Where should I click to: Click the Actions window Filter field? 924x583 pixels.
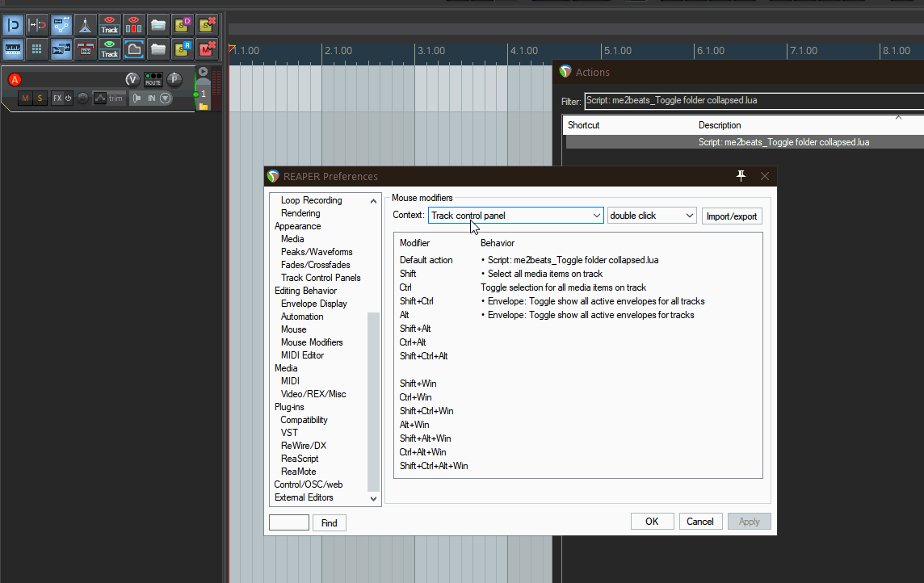tap(754, 101)
